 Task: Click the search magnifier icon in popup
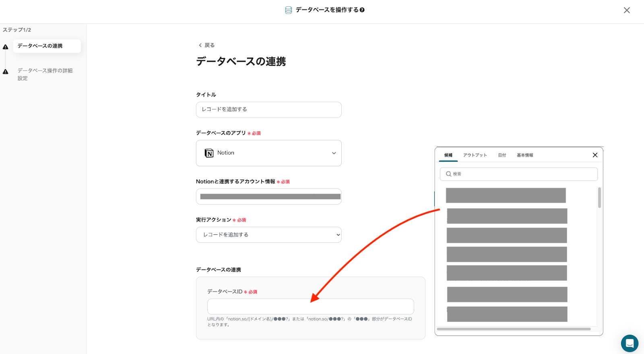(x=448, y=174)
